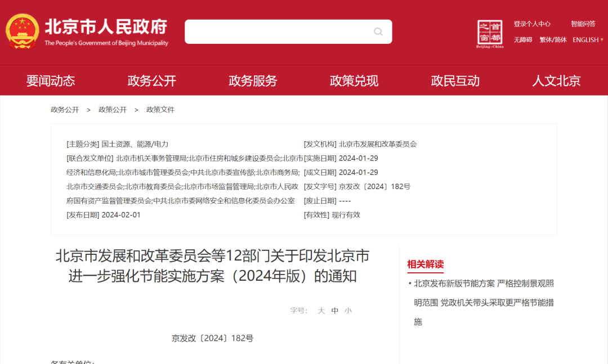This screenshot has width=608, height=364.
Task: Open the 人文北京 menu
Action: point(556,80)
